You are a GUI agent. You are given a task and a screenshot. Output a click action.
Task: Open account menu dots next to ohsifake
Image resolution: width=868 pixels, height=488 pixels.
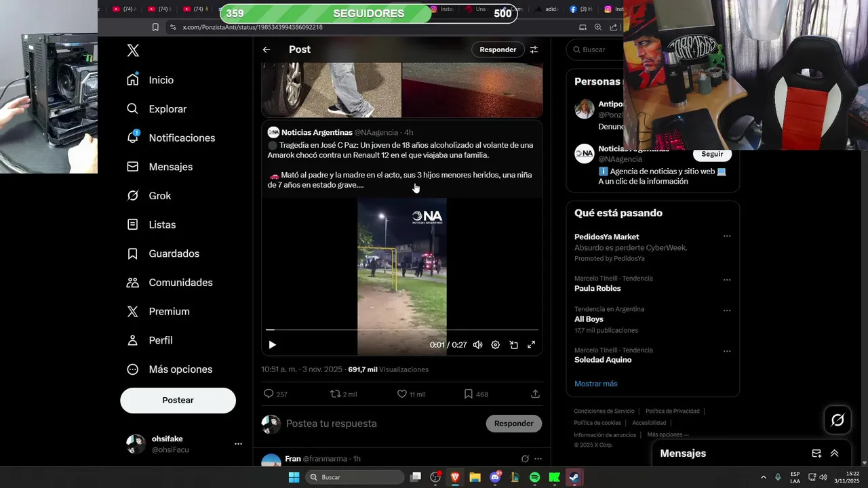click(x=238, y=444)
